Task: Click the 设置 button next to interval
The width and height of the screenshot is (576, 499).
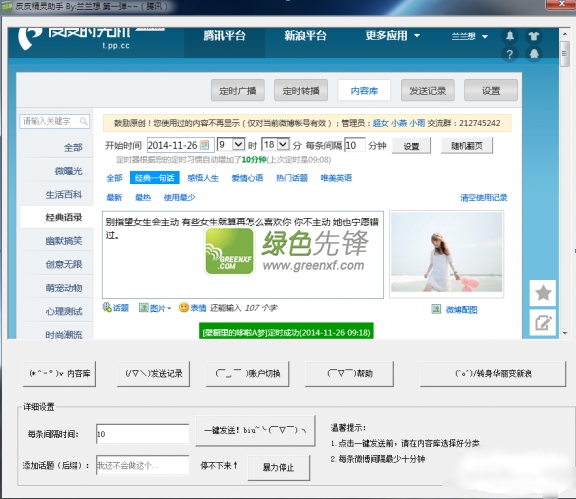Action: click(411, 146)
